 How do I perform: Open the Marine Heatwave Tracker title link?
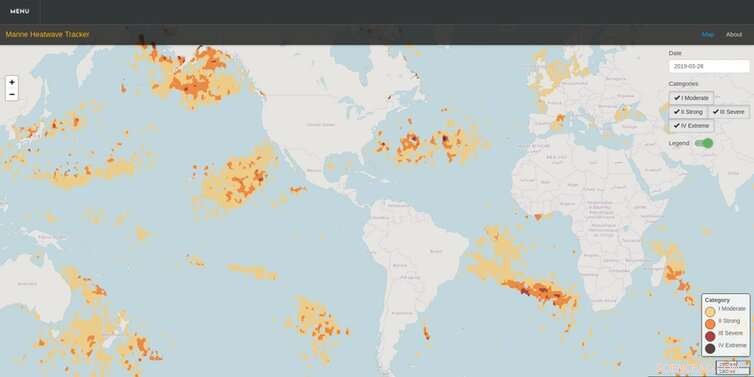[48, 35]
